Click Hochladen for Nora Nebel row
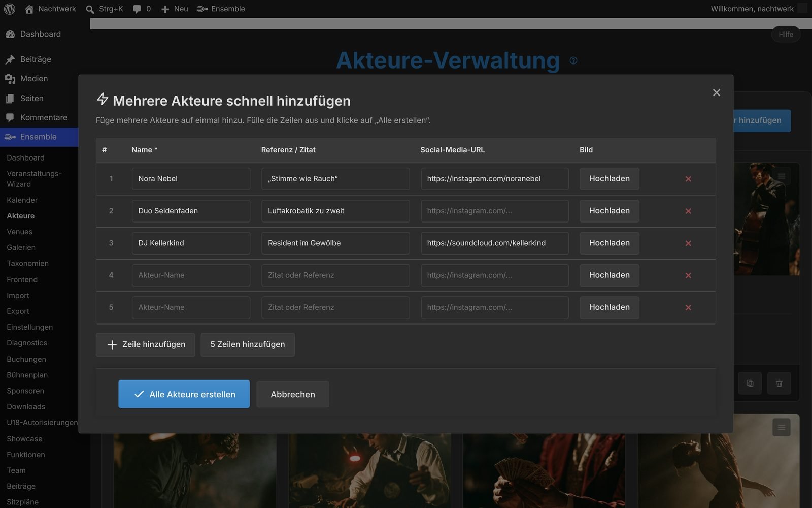This screenshot has width=812, height=508. (x=609, y=179)
